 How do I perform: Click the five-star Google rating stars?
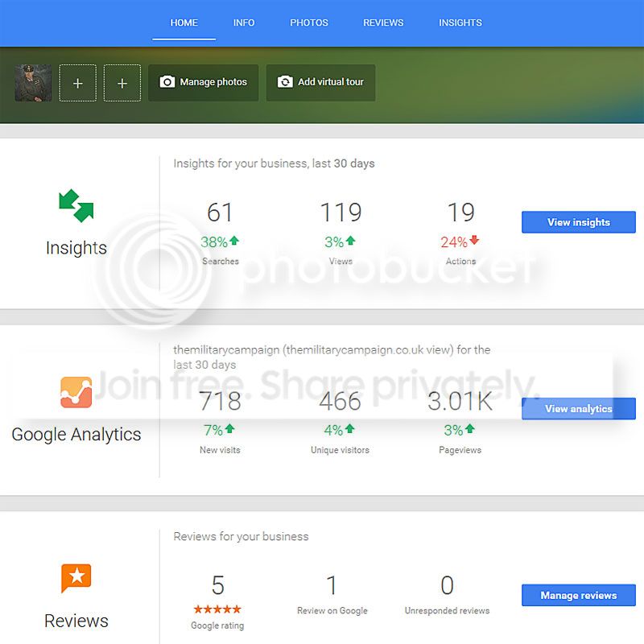[x=217, y=609]
